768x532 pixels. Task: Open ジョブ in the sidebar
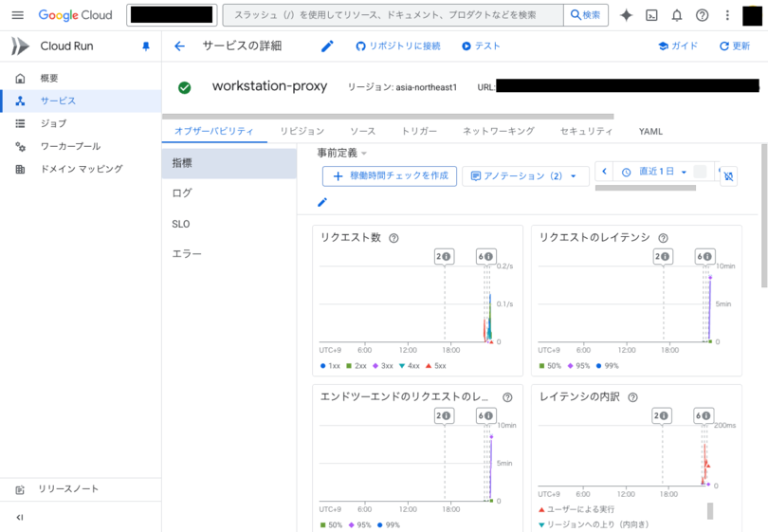81,123
